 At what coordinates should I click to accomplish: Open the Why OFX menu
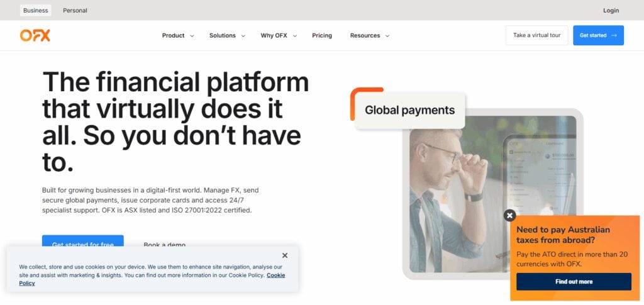tap(274, 36)
